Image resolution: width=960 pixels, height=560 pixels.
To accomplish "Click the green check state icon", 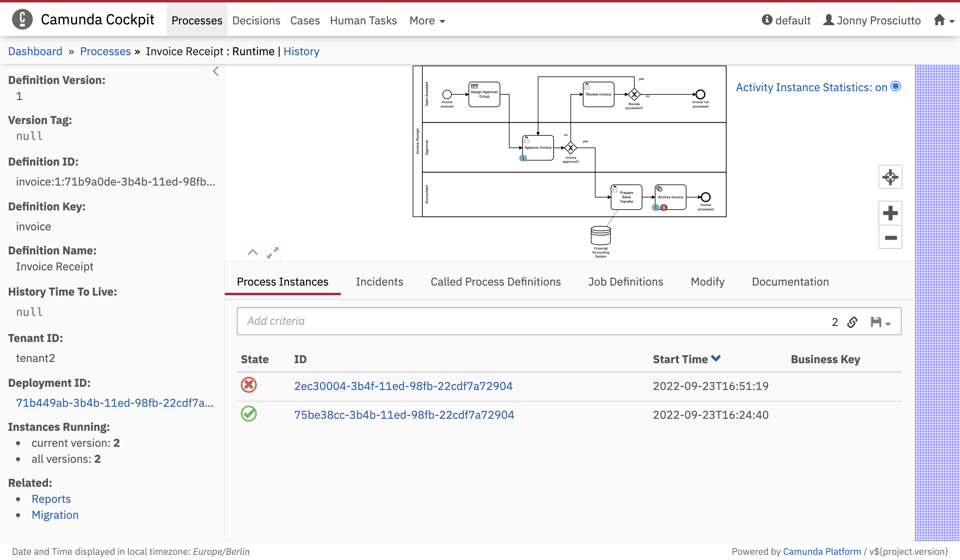I will 248,414.
